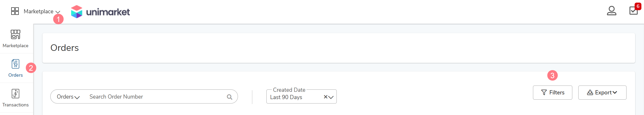Click the Transactions label in sidebar
644x115 pixels.
pyautogui.click(x=16, y=105)
